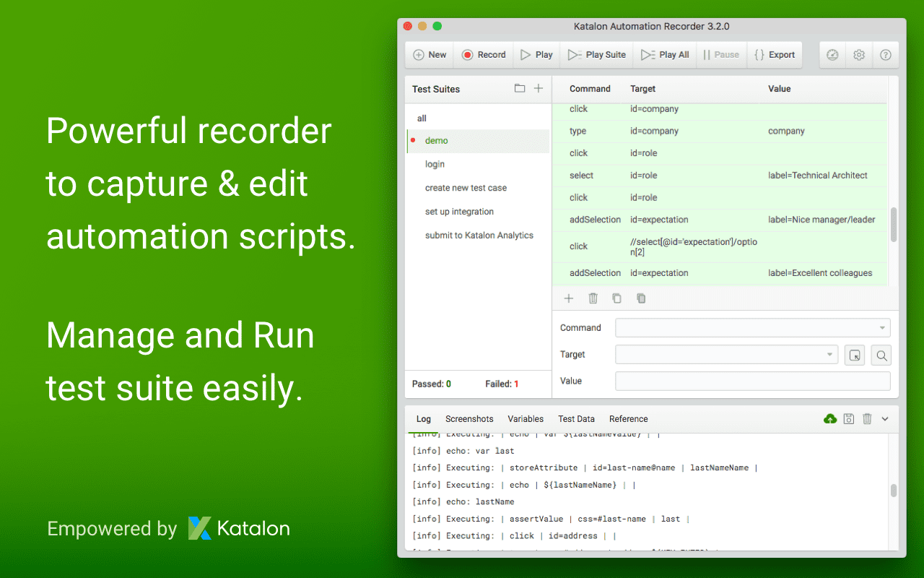Click the Export button
Image resolution: width=924 pixels, height=578 pixels.
775,54
